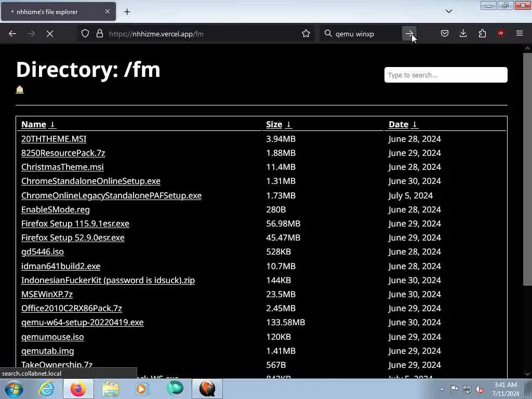This screenshot has width=532, height=399.
Task: Select the nhhizme's file explorer tab
Action: click(58, 11)
